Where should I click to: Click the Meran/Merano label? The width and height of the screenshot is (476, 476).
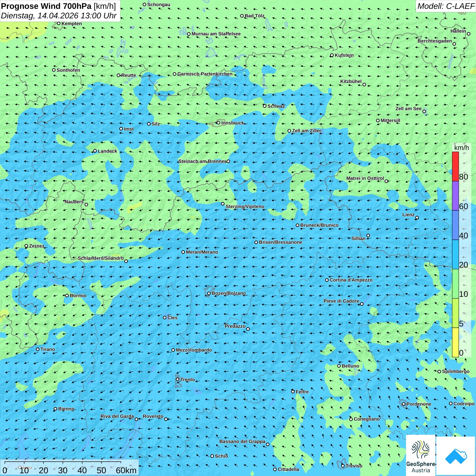pos(202,252)
